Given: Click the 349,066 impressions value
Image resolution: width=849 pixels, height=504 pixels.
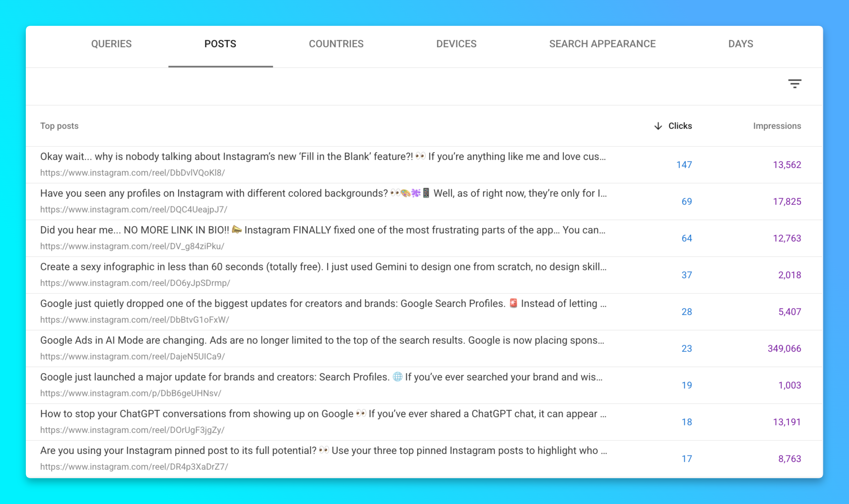Looking at the screenshot, I should (x=784, y=349).
